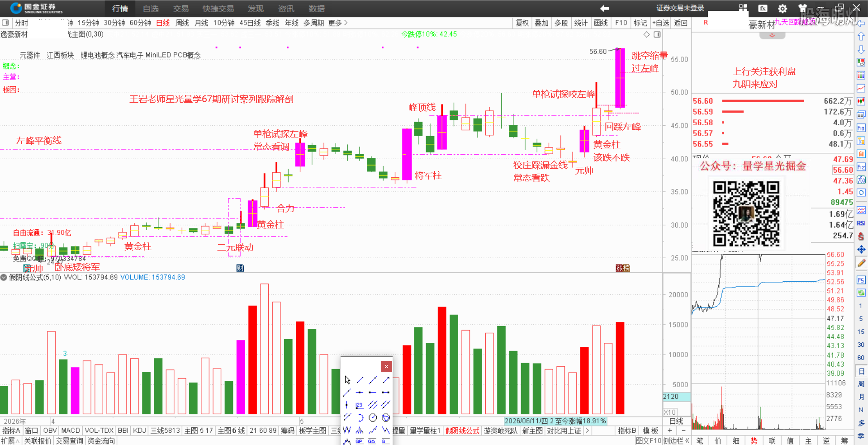Select the arc drawing tool
Screen dimensions: 868x445
point(360,417)
